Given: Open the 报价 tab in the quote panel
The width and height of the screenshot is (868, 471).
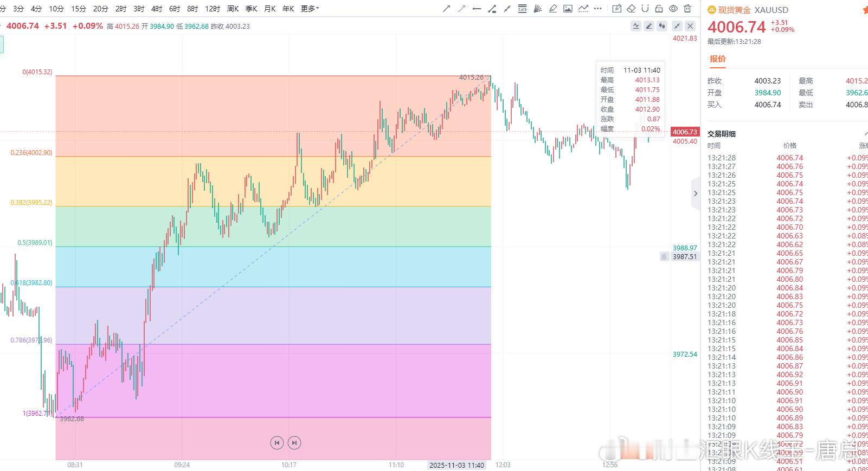Looking at the screenshot, I should (x=718, y=59).
